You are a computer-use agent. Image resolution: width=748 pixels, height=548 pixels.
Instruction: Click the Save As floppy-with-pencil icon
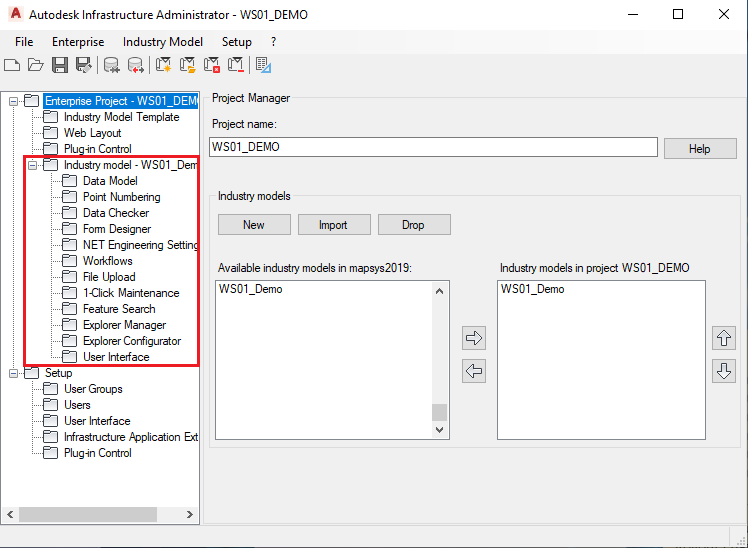point(84,65)
